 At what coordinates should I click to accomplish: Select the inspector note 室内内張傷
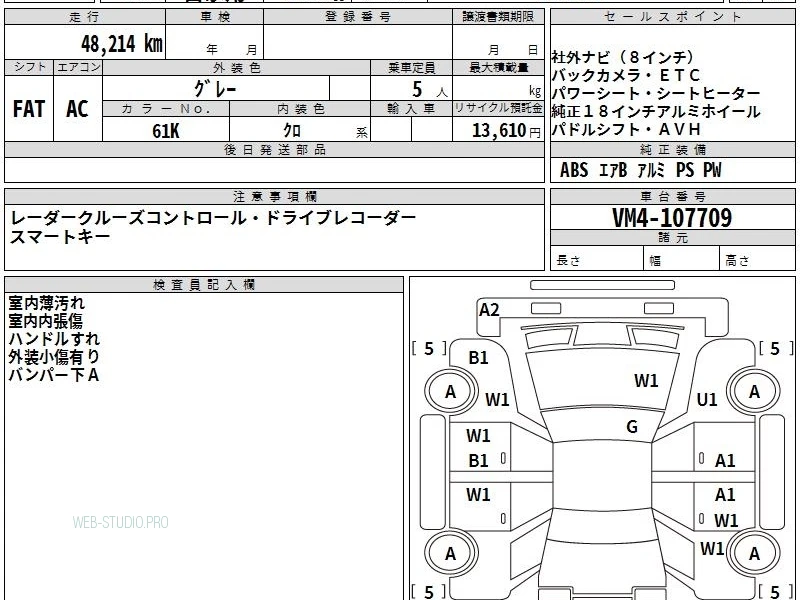click(x=45, y=321)
